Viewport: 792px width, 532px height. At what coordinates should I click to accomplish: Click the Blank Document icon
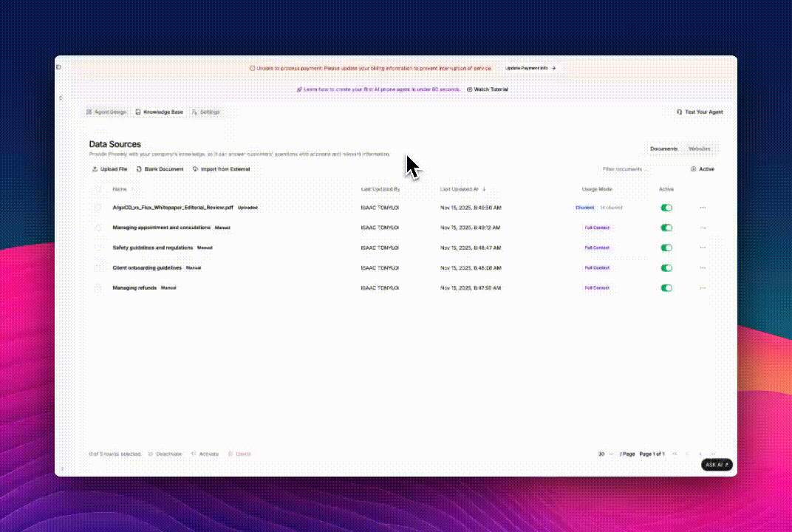point(140,169)
